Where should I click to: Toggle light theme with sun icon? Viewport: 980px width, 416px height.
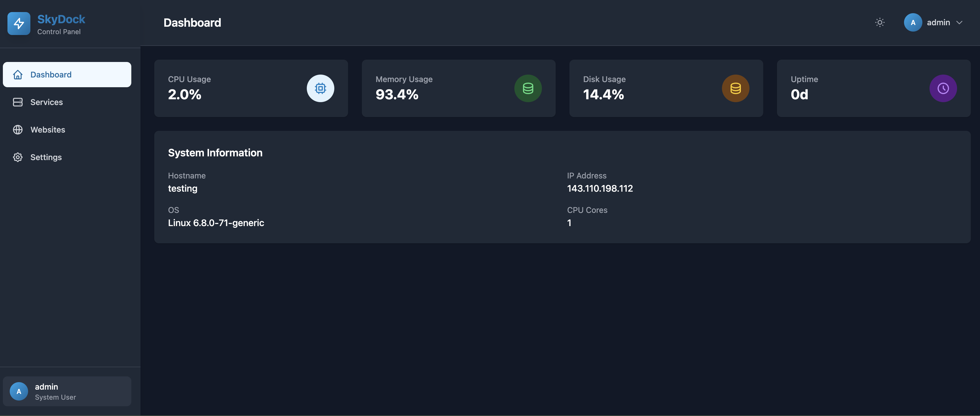[x=880, y=22]
